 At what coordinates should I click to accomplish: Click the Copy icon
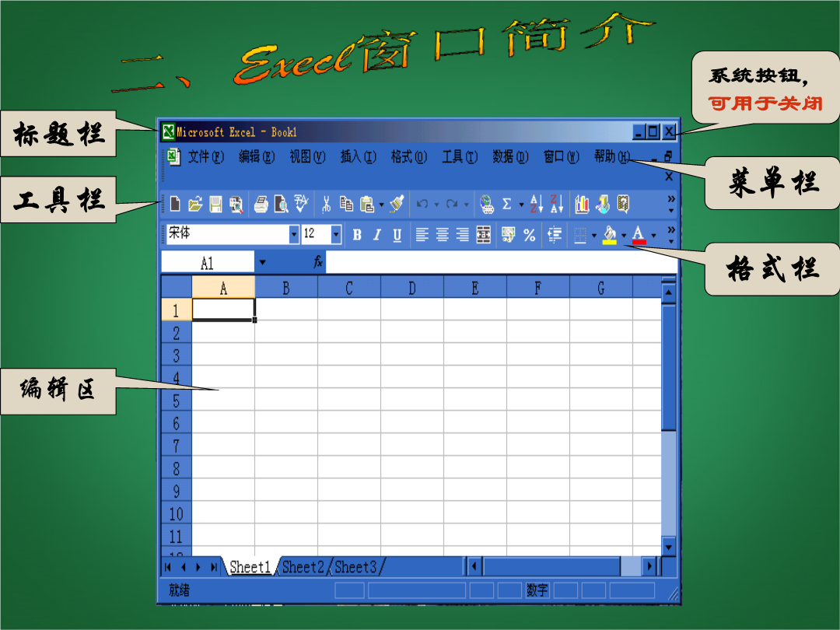[x=346, y=204]
